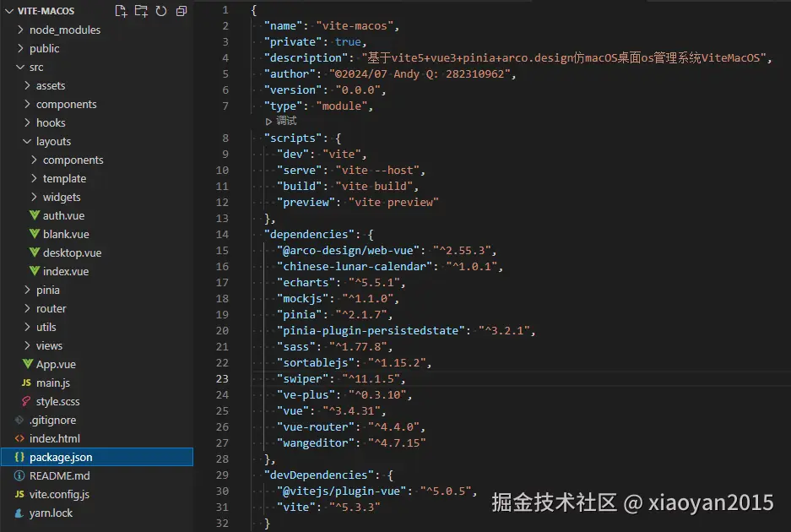Collapse the VITE-MACOS root section chevron
This screenshot has height=532, width=791.
point(9,11)
